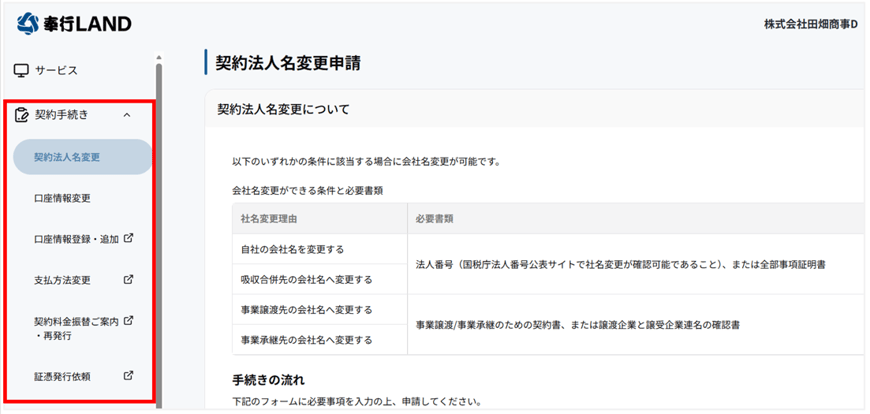
Task: Click the 必要書類 column header
Action: coord(435,218)
